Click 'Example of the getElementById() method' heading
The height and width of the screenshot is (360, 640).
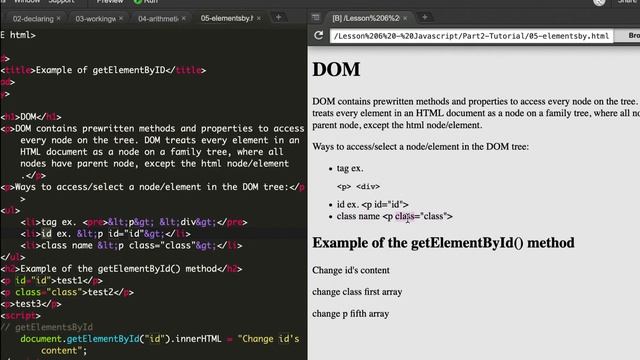(x=443, y=243)
